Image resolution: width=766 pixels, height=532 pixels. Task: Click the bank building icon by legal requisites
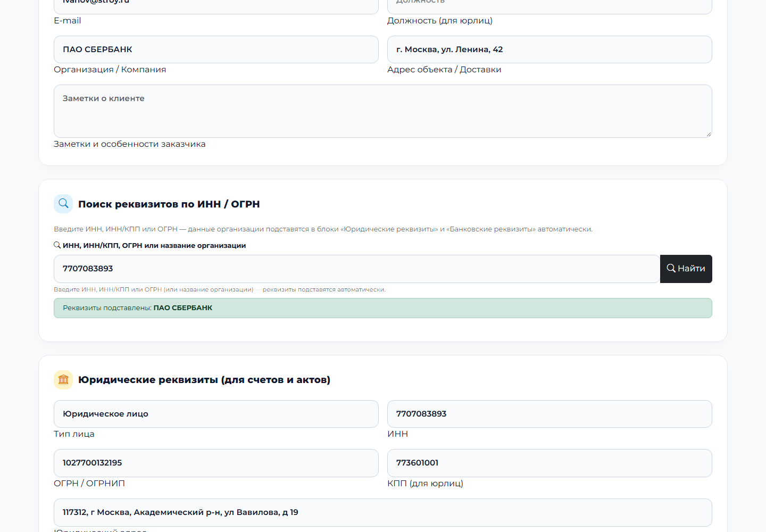click(63, 379)
